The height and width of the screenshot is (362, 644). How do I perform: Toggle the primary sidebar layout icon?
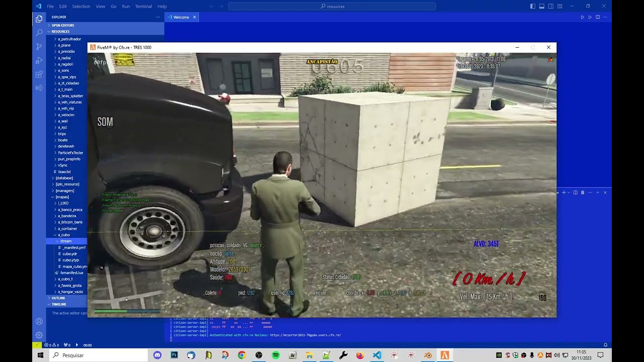(x=533, y=6)
